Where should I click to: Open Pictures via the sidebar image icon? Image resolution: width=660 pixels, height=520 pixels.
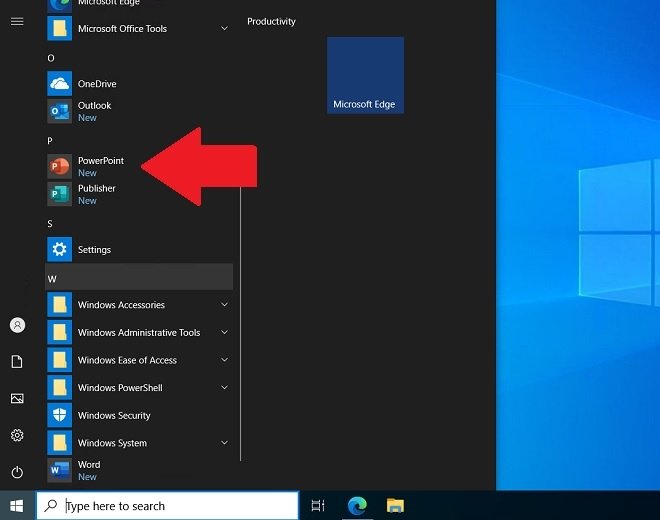click(17, 398)
